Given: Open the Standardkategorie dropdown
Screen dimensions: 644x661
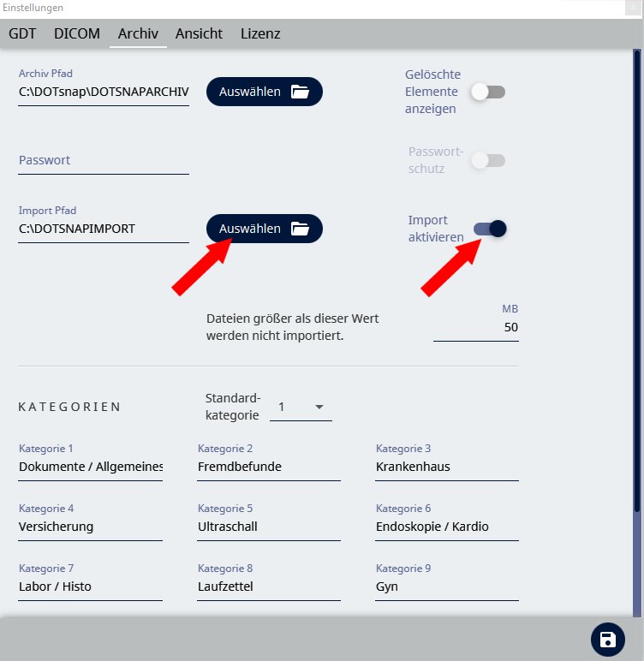Looking at the screenshot, I should [x=301, y=408].
